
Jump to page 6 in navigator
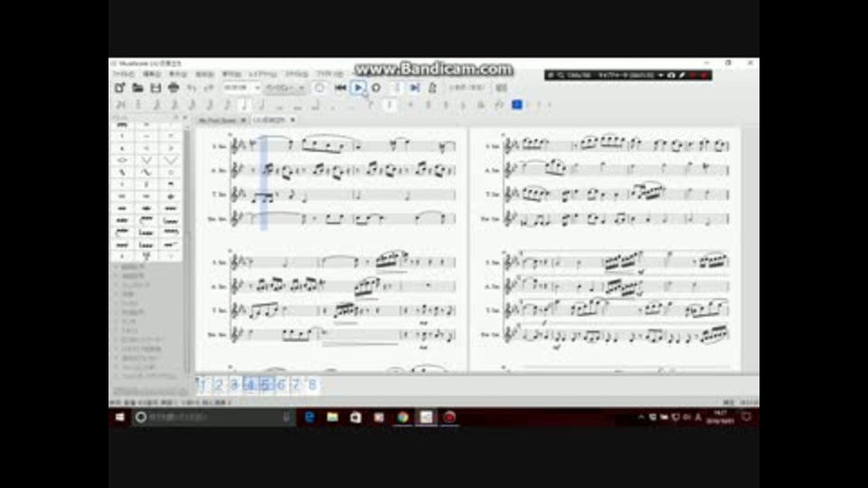(281, 385)
